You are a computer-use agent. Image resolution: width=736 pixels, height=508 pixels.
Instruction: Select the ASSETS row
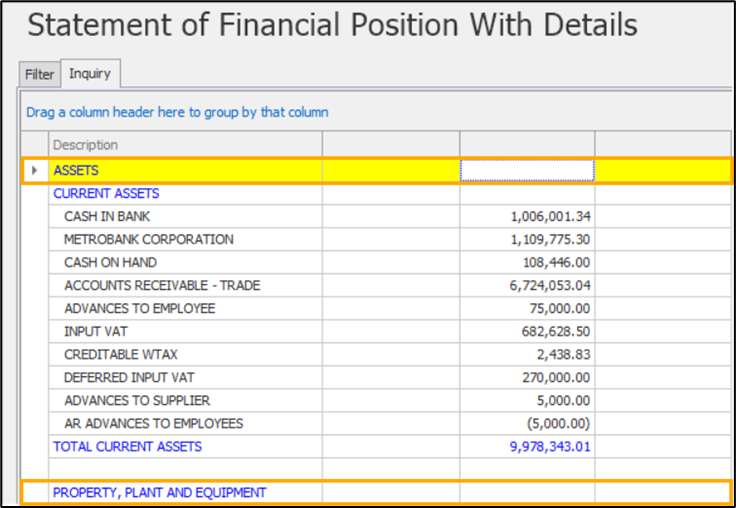[376, 170]
